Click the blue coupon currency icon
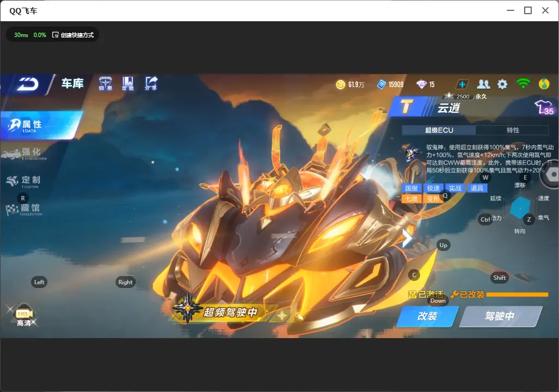 (x=381, y=84)
